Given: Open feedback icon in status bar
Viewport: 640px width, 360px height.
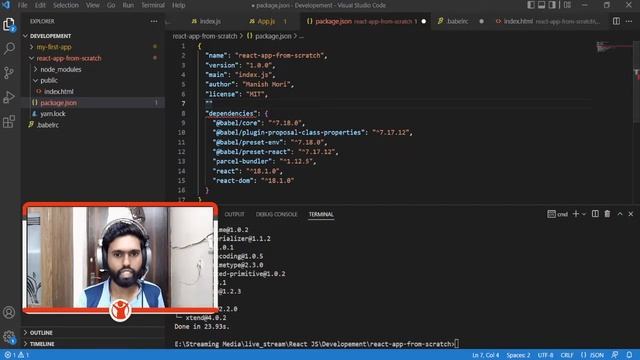Looking at the screenshot, I should pyautogui.click(x=615, y=355).
